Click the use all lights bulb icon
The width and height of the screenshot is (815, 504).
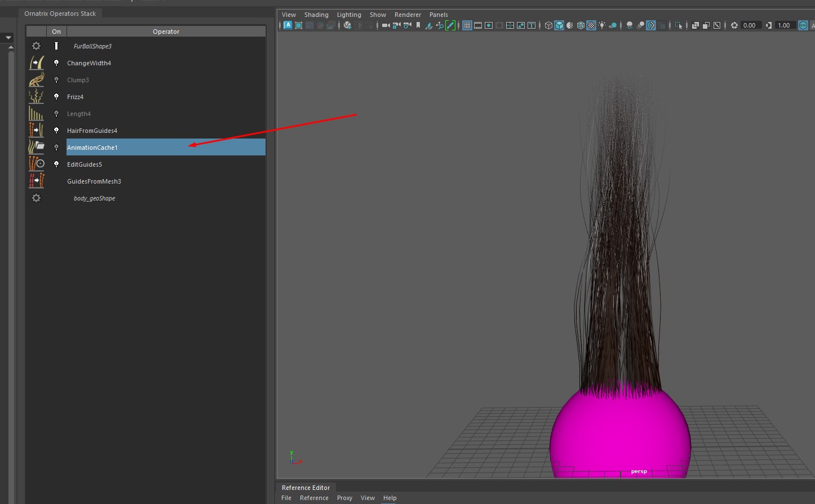coord(602,25)
